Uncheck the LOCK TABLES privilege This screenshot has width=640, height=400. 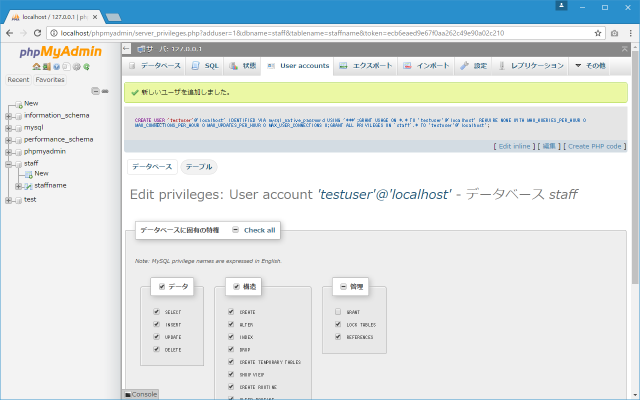338,324
